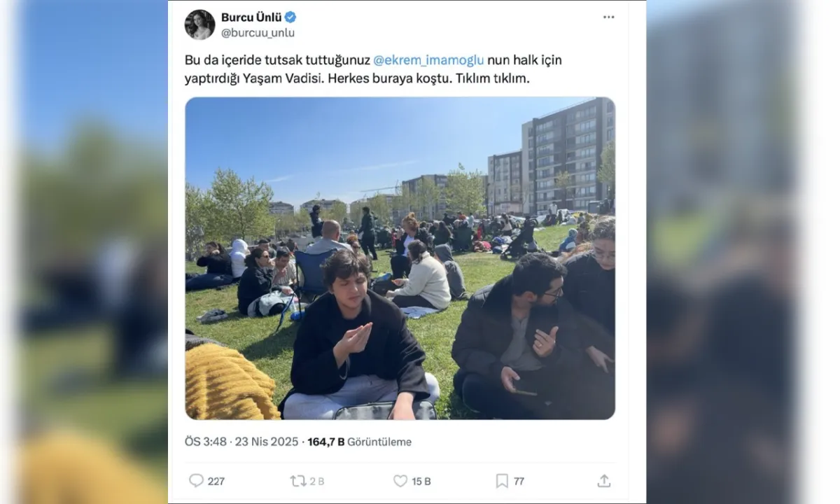Bookmark the tweet with the bookmark icon

pyautogui.click(x=502, y=481)
